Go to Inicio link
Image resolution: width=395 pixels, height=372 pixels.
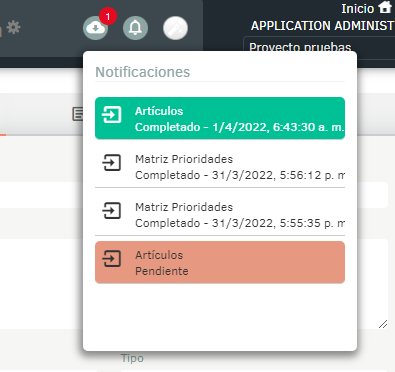click(x=358, y=8)
